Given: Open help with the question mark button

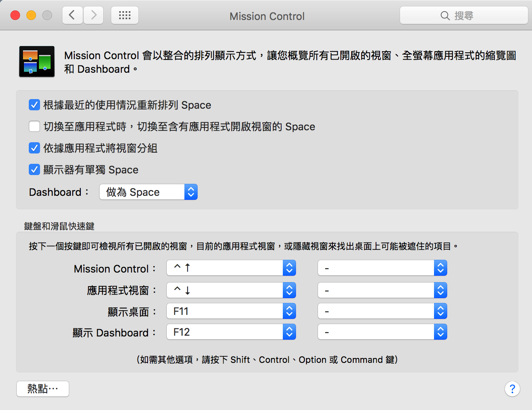Looking at the screenshot, I should tap(512, 389).
